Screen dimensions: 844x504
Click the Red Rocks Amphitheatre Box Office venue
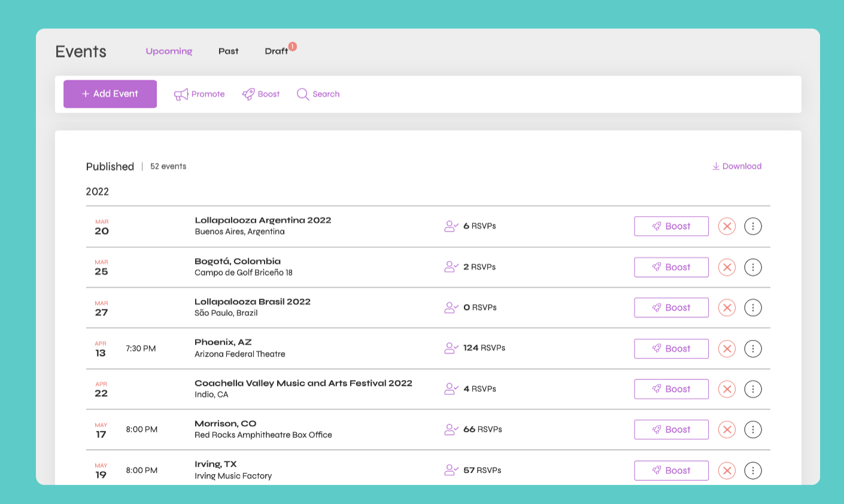click(x=263, y=435)
